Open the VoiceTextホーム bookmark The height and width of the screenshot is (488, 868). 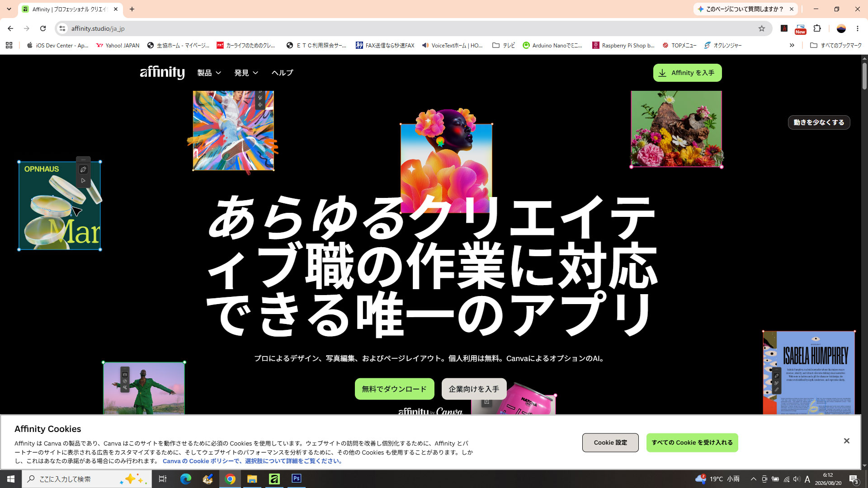[453, 45]
